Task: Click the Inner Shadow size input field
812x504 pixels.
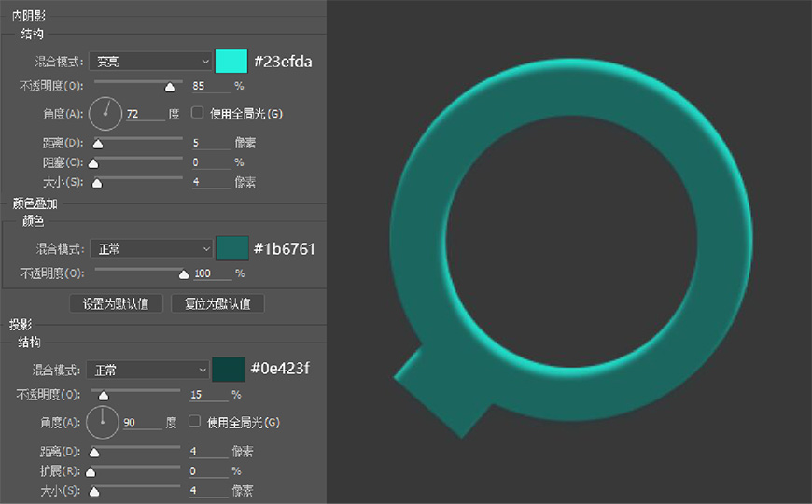Action: pyautogui.click(x=210, y=182)
